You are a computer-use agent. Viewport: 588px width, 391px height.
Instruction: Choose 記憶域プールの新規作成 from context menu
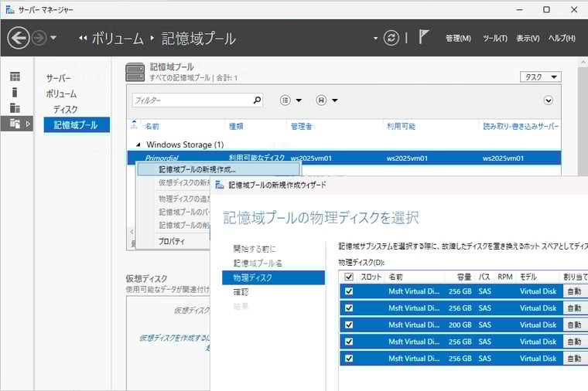[197, 169]
